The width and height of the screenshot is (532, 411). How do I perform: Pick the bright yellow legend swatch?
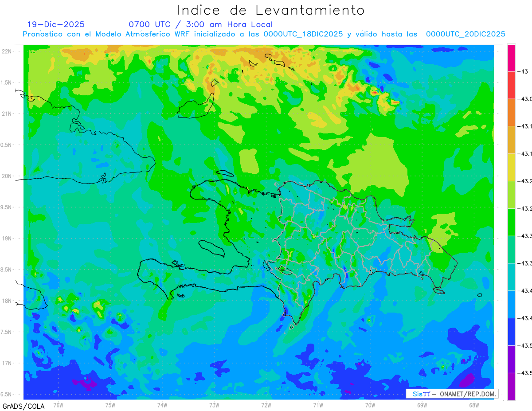(511, 167)
